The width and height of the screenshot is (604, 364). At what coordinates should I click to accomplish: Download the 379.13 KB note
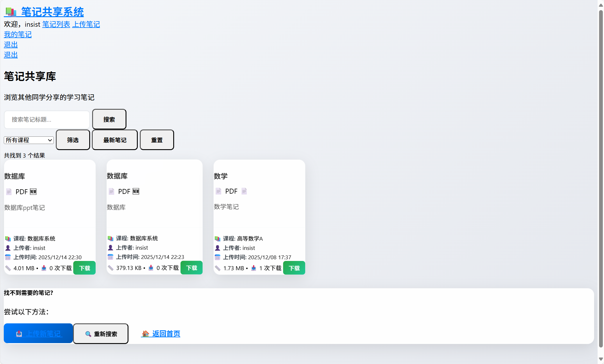192,268
